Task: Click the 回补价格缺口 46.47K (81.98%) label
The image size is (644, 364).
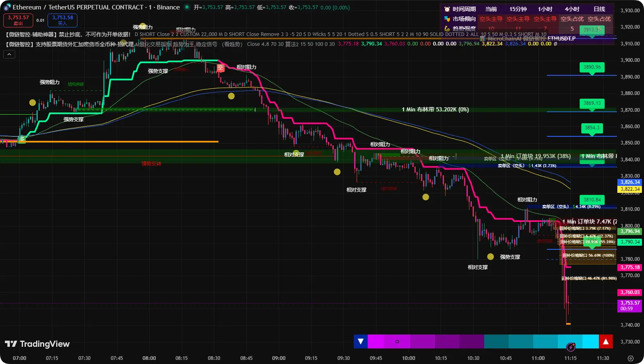Action: pyautogui.click(x=589, y=278)
